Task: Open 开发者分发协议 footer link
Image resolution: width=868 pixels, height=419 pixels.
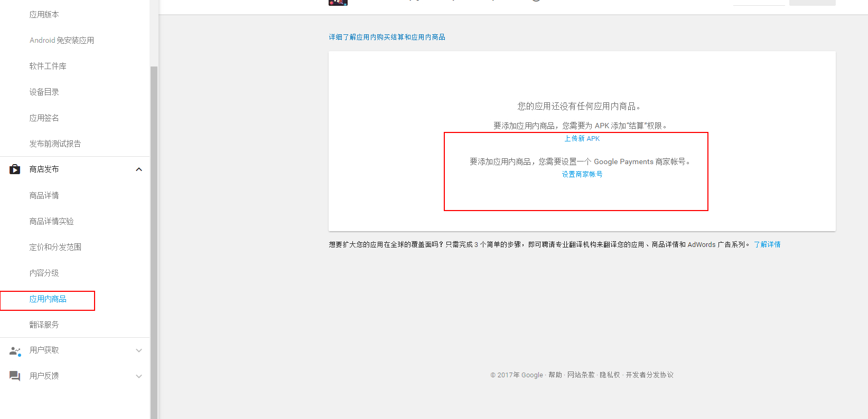Action: (x=650, y=375)
